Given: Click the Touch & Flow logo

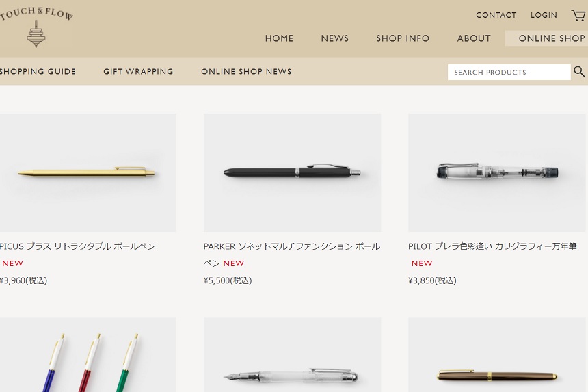Looking at the screenshot, I should click(x=36, y=27).
